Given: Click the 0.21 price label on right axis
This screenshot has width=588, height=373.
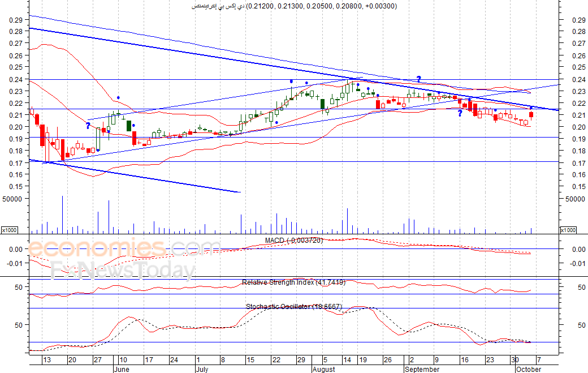Looking at the screenshot, I should (x=578, y=115).
